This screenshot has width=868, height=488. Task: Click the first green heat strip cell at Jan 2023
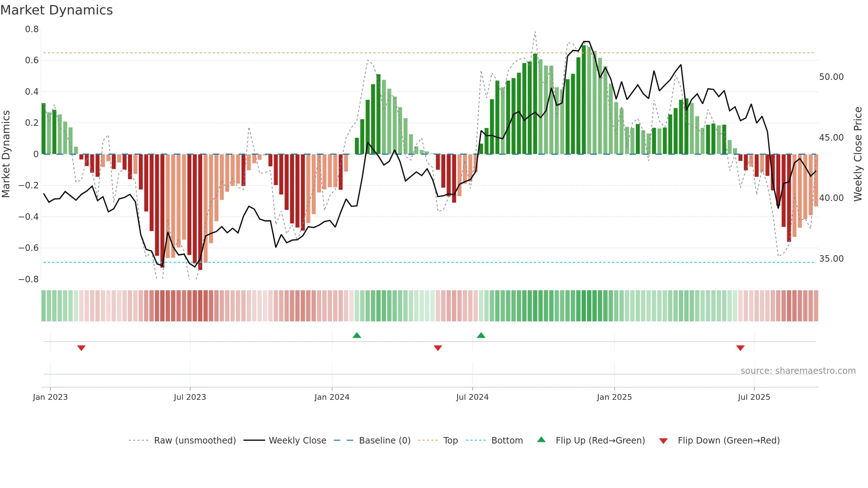click(x=43, y=306)
